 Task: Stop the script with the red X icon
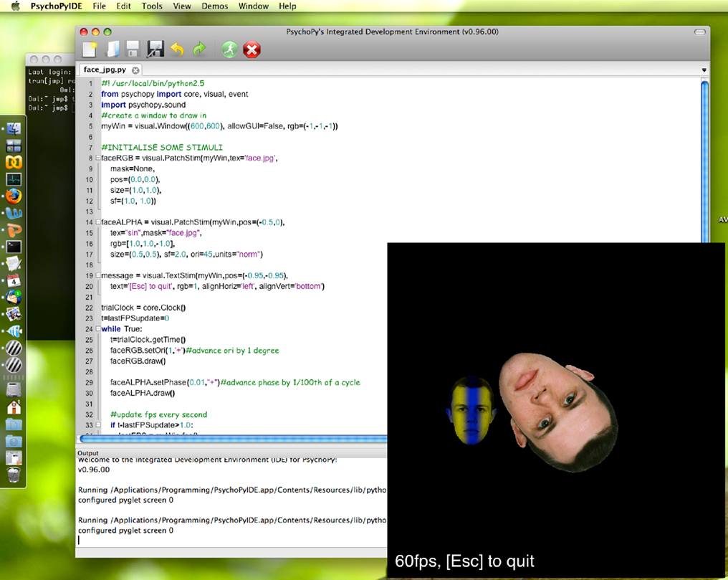click(x=252, y=49)
